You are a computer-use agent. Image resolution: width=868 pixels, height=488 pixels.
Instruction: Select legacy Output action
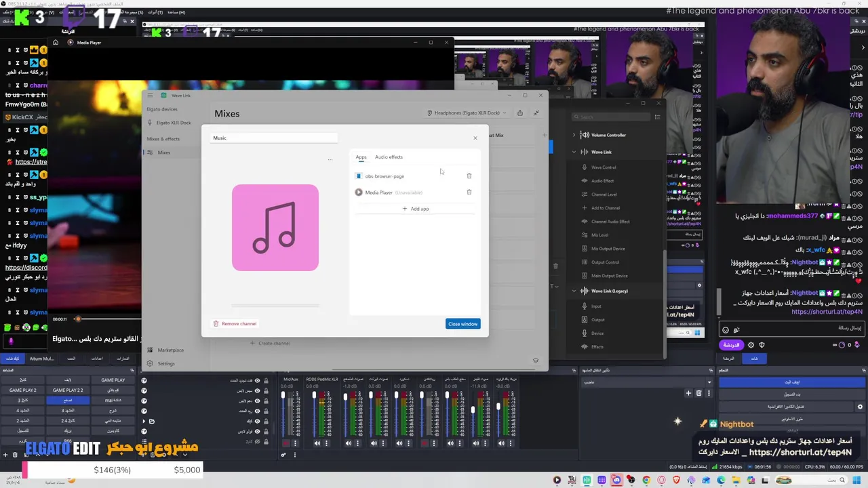[x=597, y=320]
